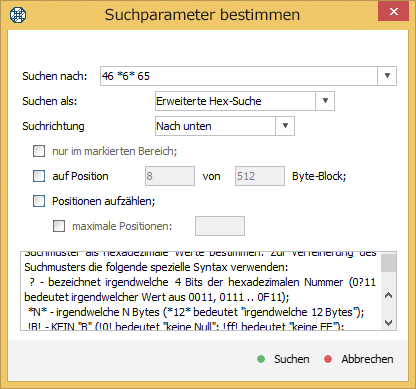Screen dimensions: 416x389
Task: Enable 'nur im markierten Bereich' checkbox
Action: coord(39,151)
